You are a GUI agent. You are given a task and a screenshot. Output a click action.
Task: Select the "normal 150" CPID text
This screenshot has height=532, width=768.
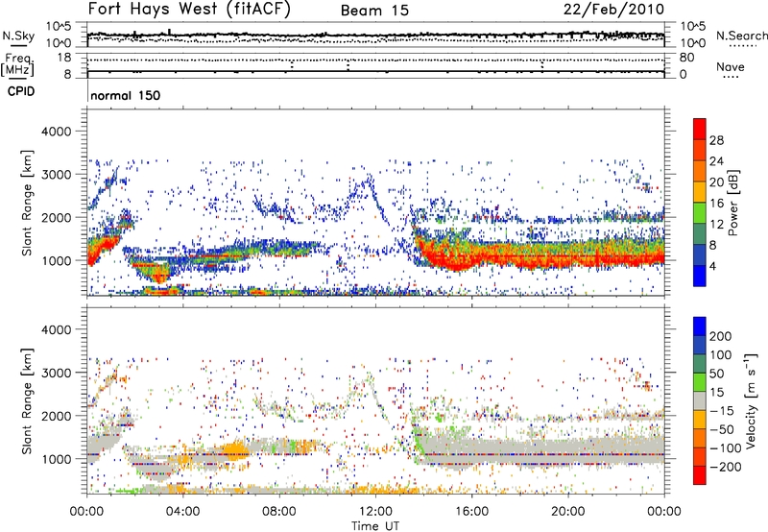point(126,95)
